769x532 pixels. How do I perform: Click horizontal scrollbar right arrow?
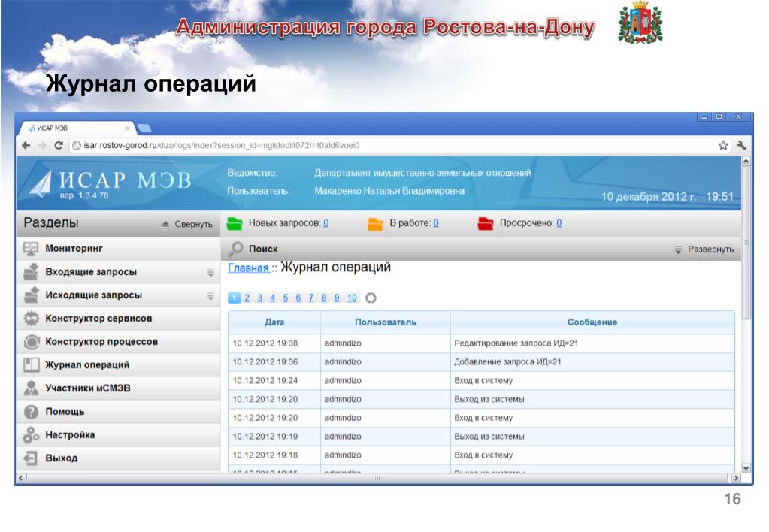pos(736,478)
